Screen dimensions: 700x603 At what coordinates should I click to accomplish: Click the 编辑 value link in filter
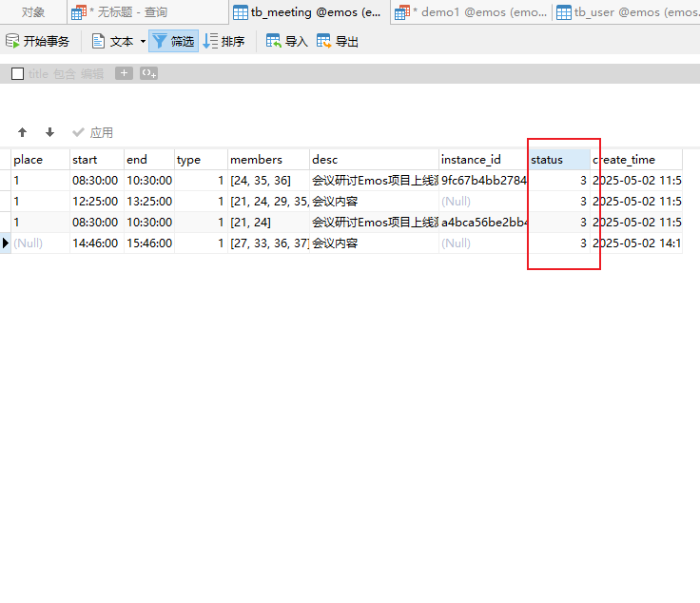(x=92, y=74)
